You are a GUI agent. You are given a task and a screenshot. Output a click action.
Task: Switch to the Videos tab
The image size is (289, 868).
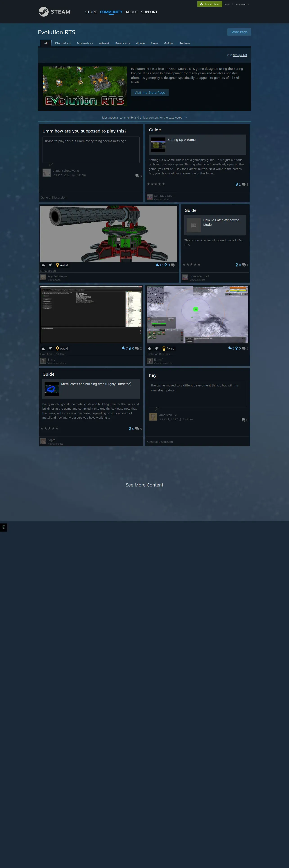[141, 43]
